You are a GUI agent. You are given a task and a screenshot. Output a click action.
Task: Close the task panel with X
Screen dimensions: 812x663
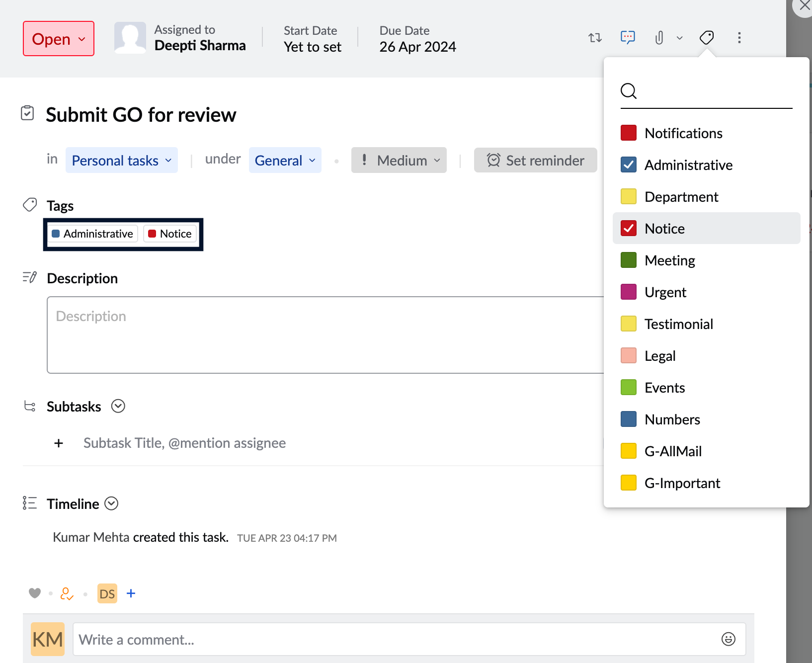805,6
